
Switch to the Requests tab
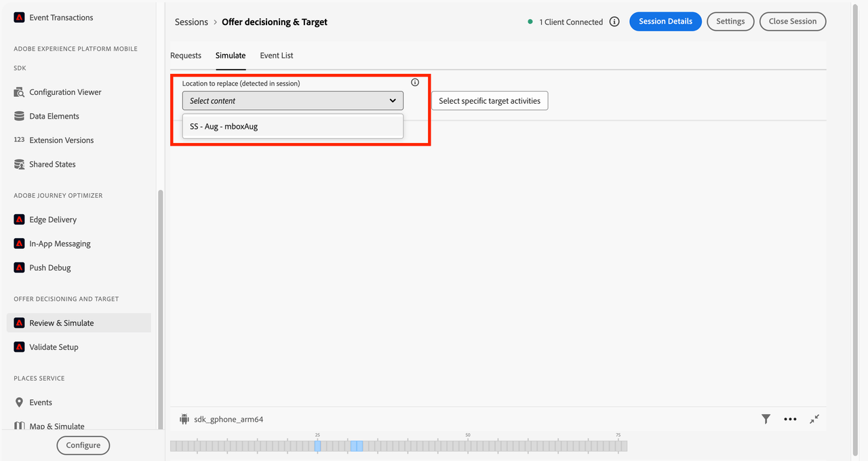click(x=186, y=55)
